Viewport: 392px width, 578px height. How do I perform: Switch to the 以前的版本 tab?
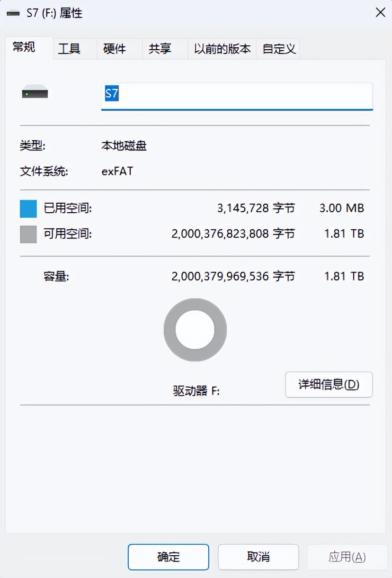222,48
